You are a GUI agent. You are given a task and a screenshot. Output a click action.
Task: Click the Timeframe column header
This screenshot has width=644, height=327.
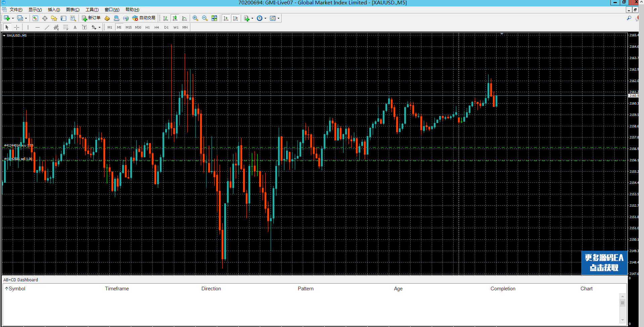click(117, 289)
